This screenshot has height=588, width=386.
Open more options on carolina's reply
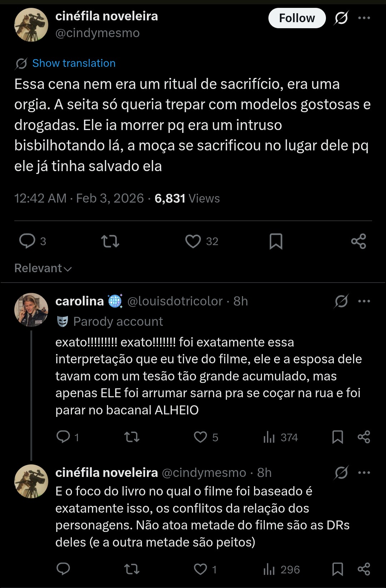[364, 301]
